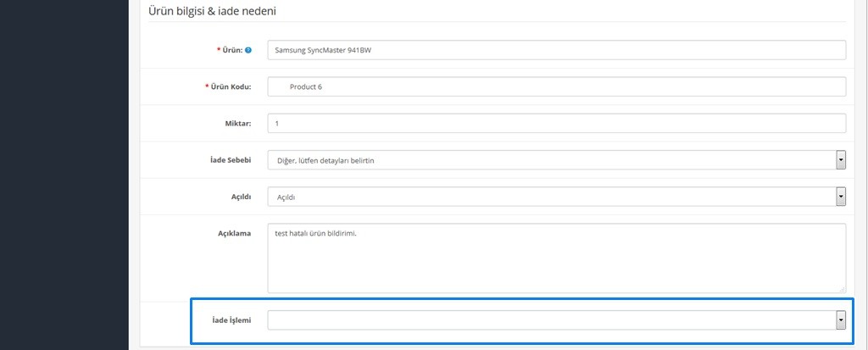Image resolution: width=868 pixels, height=350 pixels.
Task: Click the required Ürün field label
Action: point(231,51)
